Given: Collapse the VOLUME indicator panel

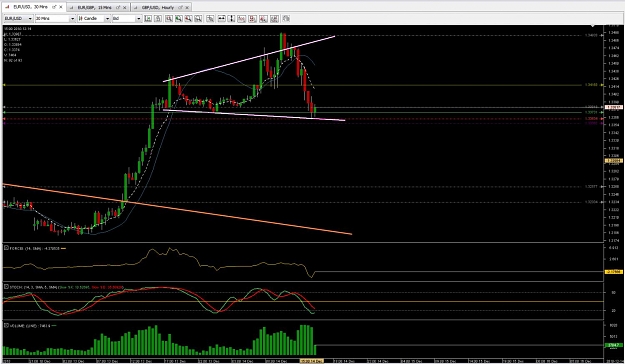Looking at the screenshot, I should click(6, 325).
